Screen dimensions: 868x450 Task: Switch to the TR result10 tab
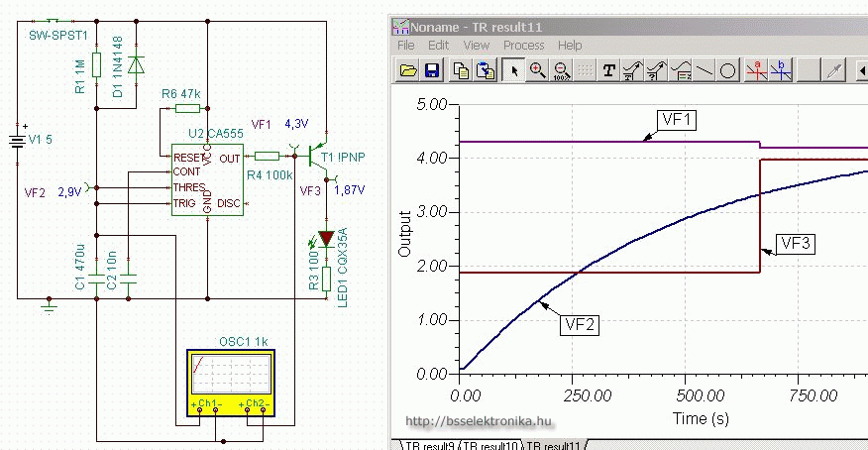490,444
